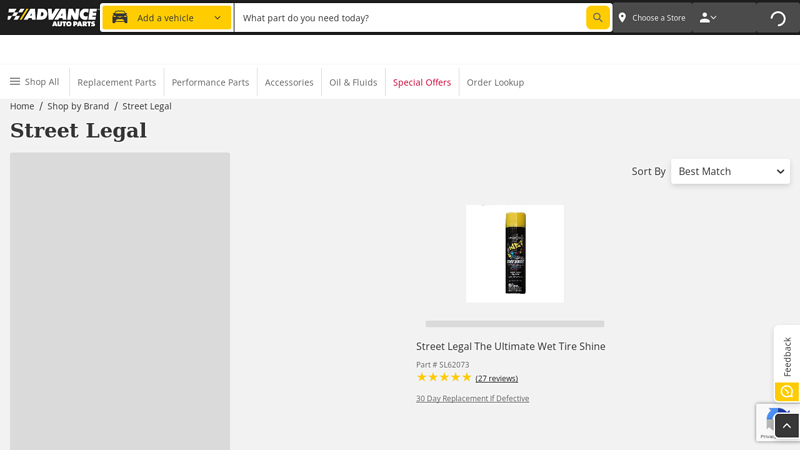Open 30 Day Replacement If Defective link
Image resolution: width=800 pixels, height=450 pixels.
tap(472, 398)
